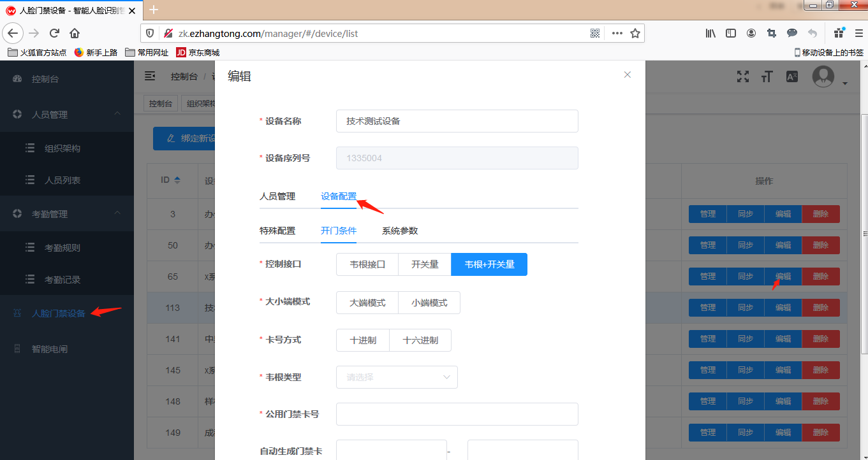The width and height of the screenshot is (868, 460).
Task: Click the font size icon in header
Action: point(767,76)
